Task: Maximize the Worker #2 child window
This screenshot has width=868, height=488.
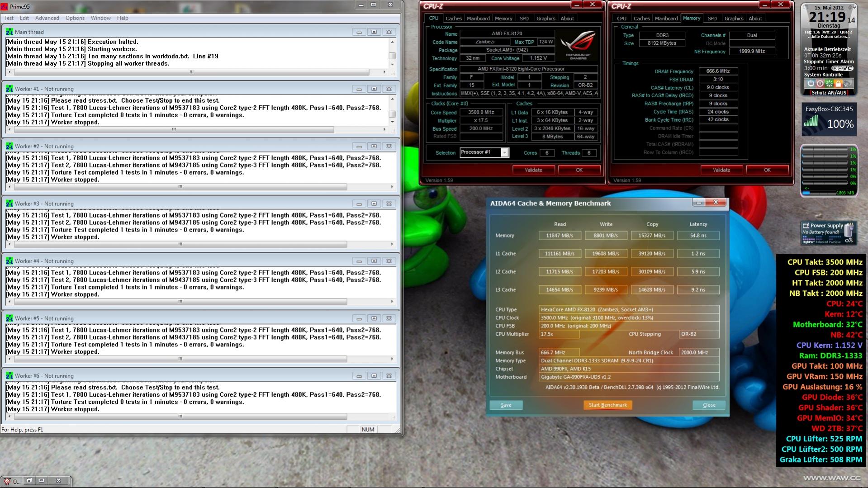Action: [x=374, y=147]
